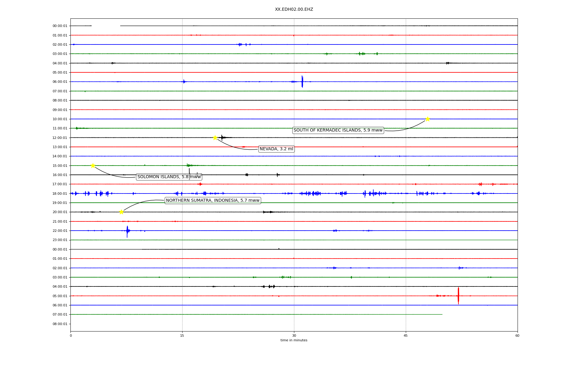Click the 15 tick on x-axis
This screenshot has width=588, height=368.
click(182, 335)
